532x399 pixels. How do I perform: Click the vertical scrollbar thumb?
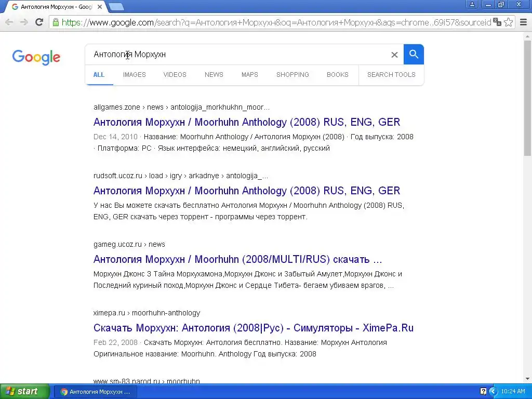[528, 98]
